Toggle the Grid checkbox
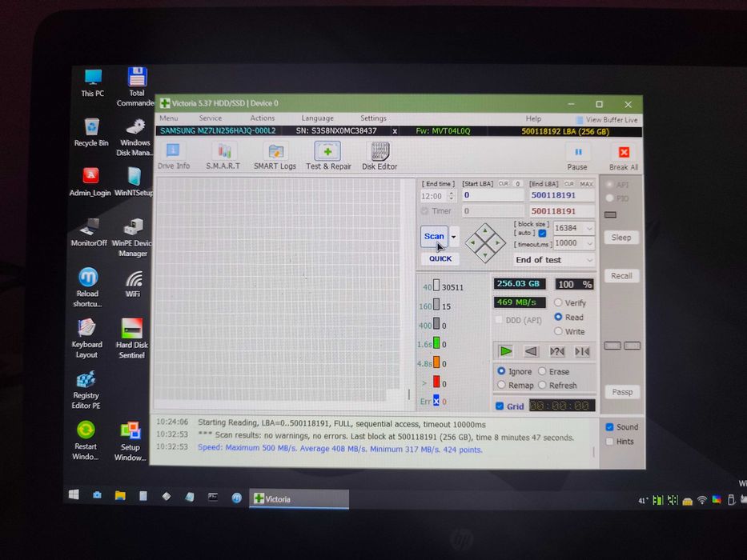 click(500, 406)
